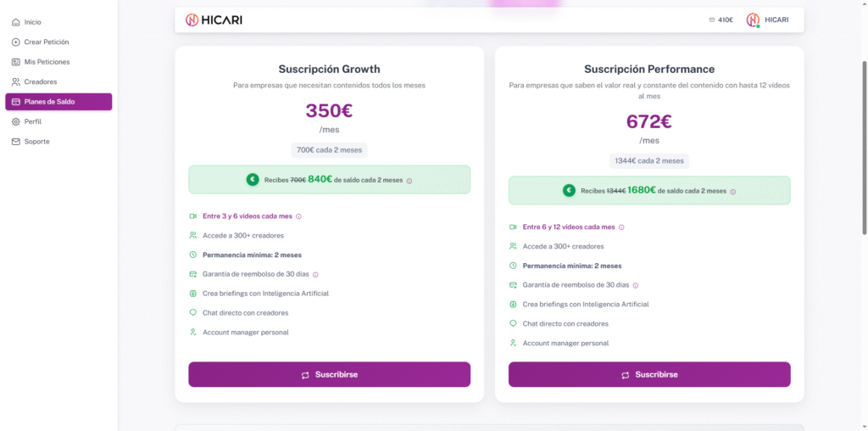This screenshot has height=431, width=868.
Task: Click the 700€ cada 2 meses badge
Action: pos(329,150)
